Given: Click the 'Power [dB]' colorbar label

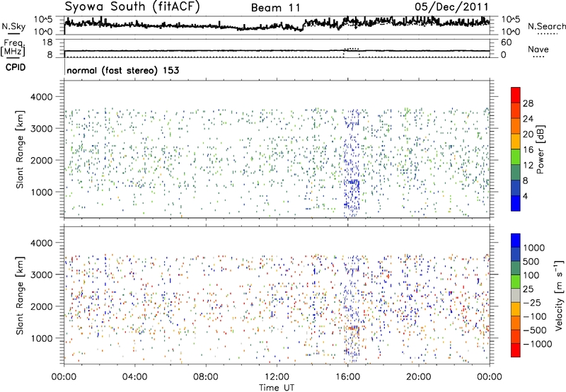Looking at the screenshot, I should [x=541, y=149].
